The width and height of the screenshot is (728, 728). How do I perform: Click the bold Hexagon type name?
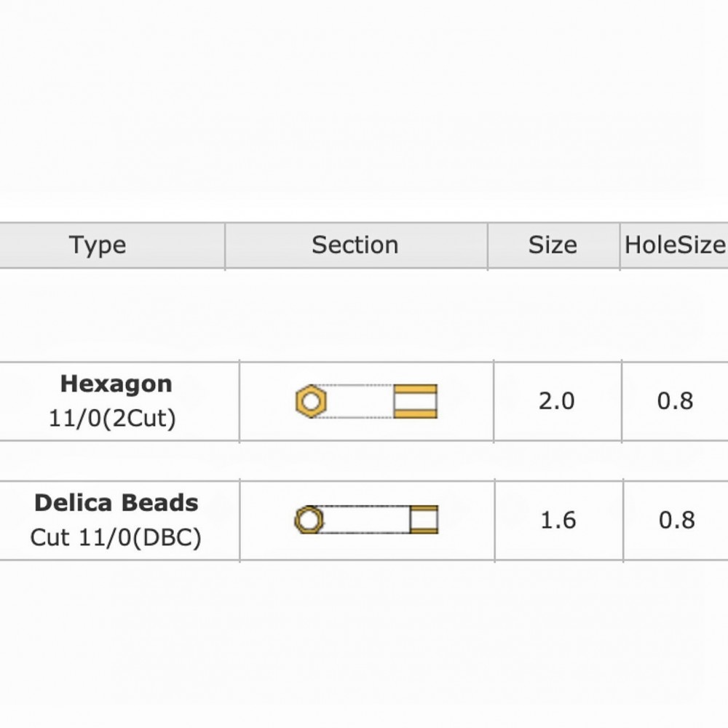(116, 384)
